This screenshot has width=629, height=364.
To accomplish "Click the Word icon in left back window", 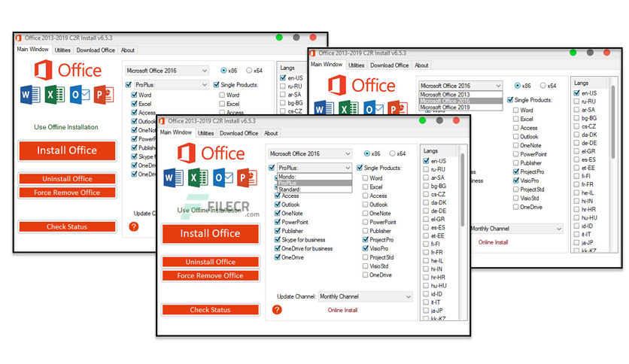I will pos(30,95).
